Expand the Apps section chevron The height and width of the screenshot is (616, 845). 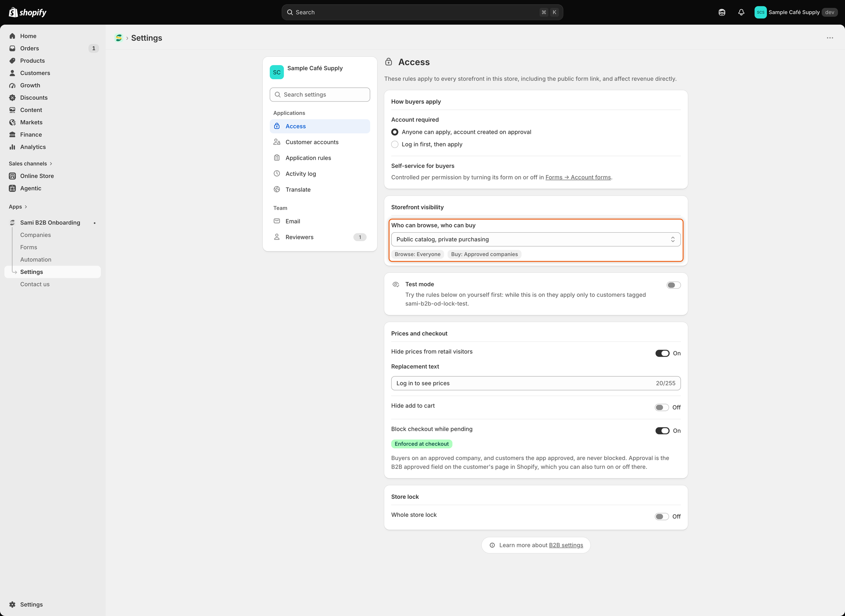pyautogui.click(x=26, y=207)
